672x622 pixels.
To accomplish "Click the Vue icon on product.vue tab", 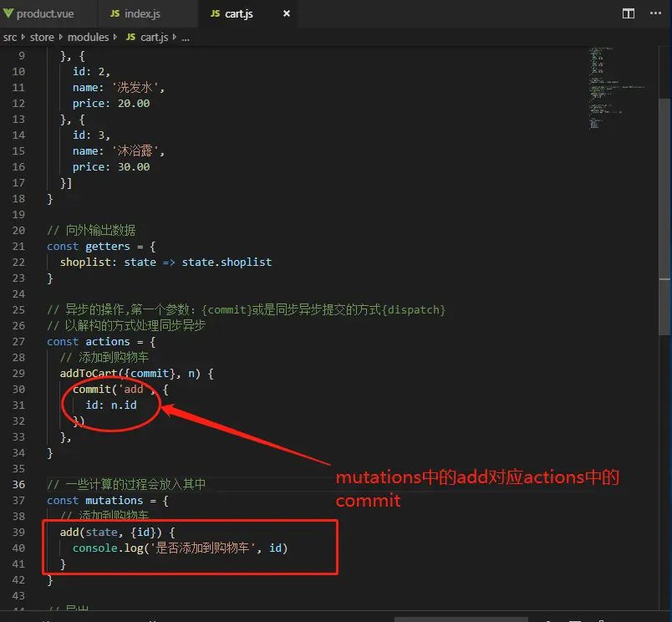I will click(x=8, y=13).
